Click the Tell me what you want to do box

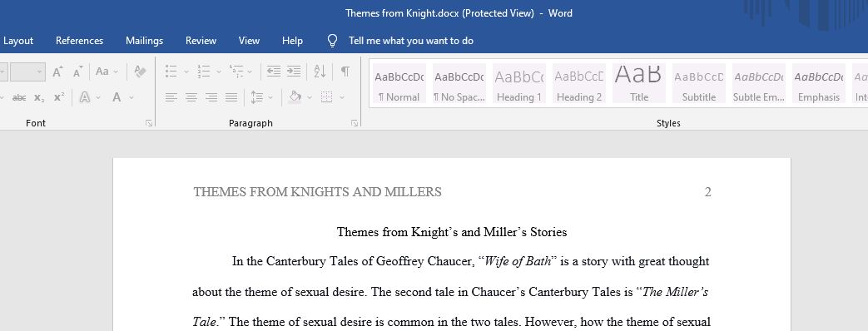(411, 41)
